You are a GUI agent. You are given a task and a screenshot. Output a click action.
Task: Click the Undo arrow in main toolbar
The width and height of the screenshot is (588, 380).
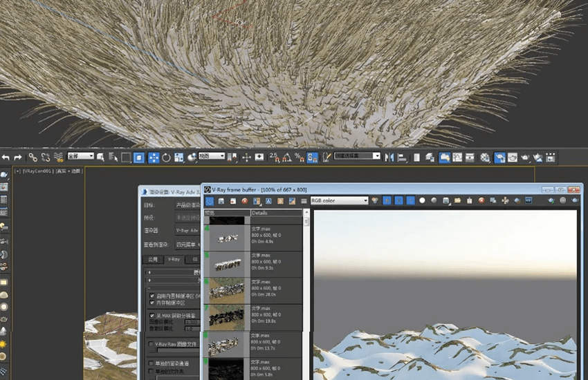(x=6, y=158)
